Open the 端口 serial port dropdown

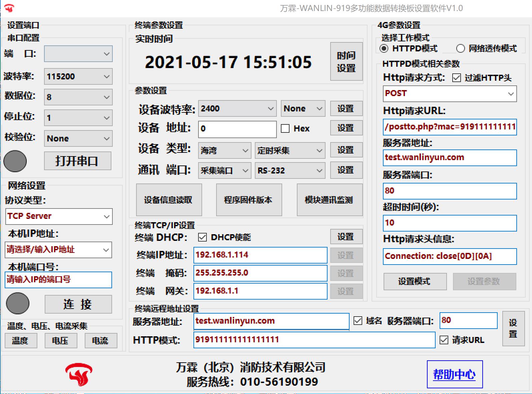click(78, 54)
